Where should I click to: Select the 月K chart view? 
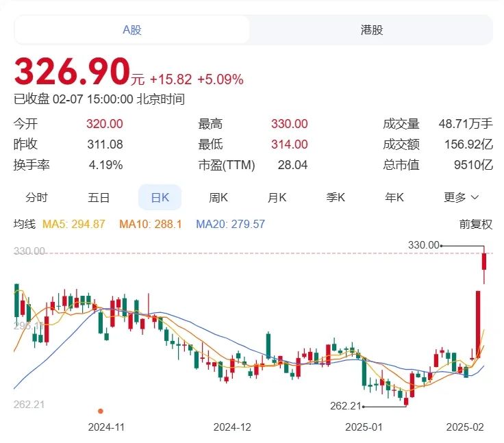[277, 197]
